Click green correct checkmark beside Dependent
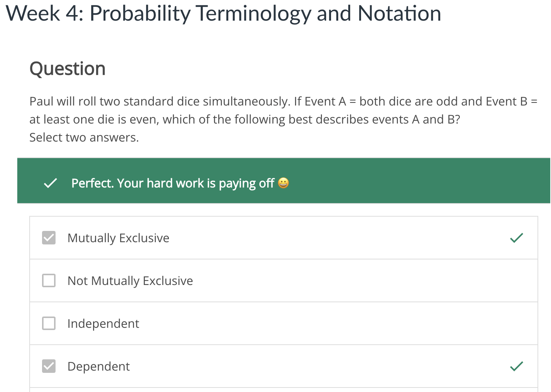Screen dimensions: 551x392 516,366
